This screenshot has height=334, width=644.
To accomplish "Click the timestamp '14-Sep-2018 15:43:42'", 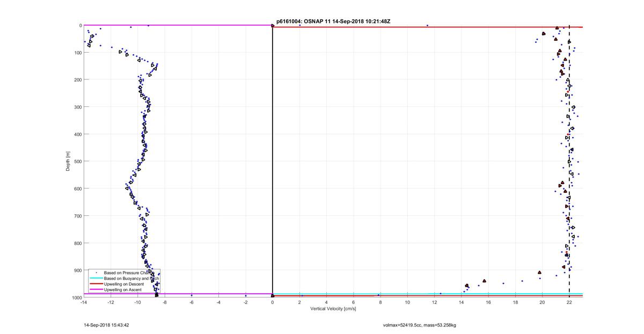I will pyautogui.click(x=106, y=325).
